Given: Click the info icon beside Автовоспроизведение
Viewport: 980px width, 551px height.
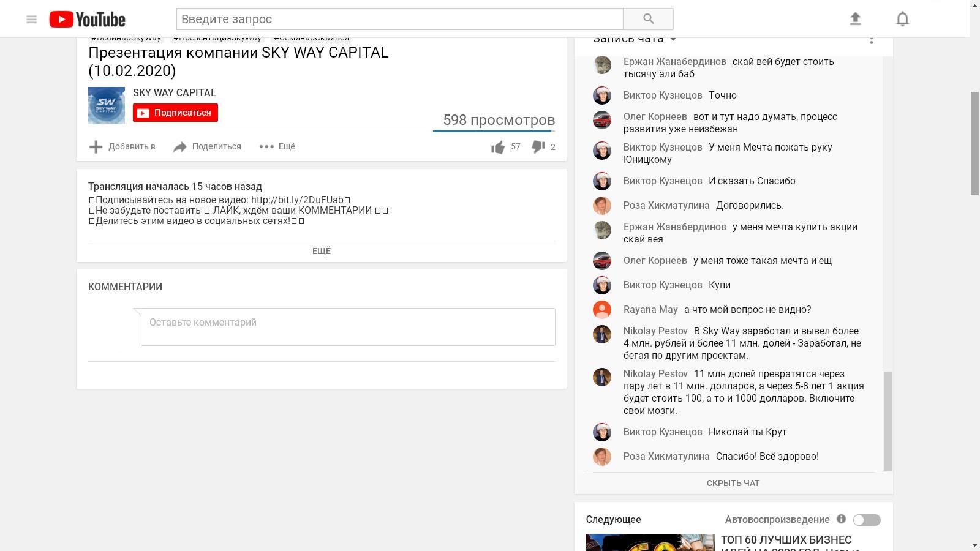Looking at the screenshot, I should [842, 519].
